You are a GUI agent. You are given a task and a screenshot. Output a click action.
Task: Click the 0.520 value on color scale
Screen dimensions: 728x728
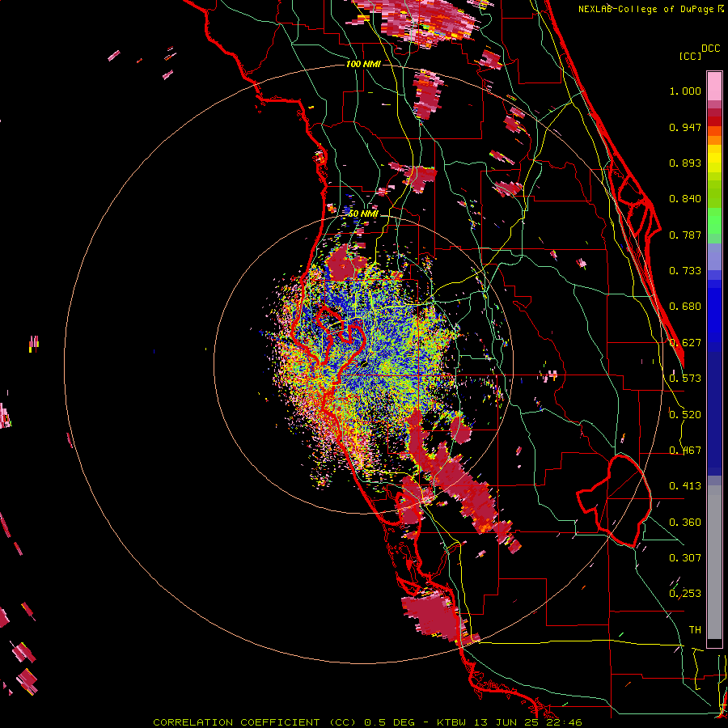pyautogui.click(x=685, y=415)
